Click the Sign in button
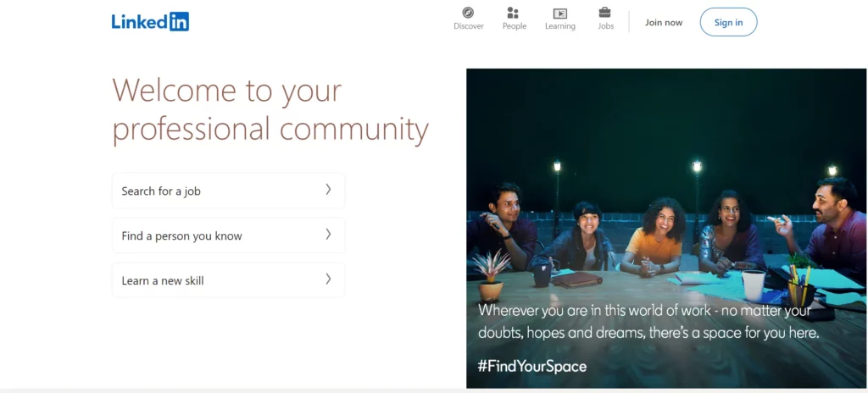The height and width of the screenshot is (393, 868). (728, 22)
